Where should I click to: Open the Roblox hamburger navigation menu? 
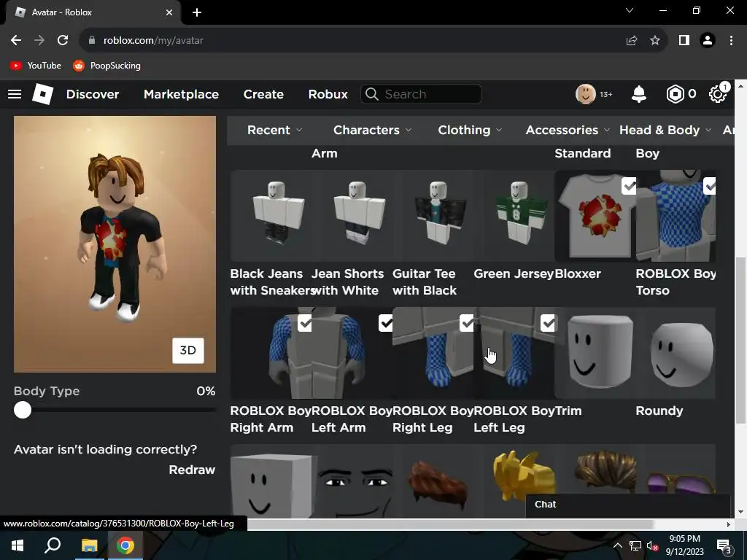pyautogui.click(x=15, y=94)
